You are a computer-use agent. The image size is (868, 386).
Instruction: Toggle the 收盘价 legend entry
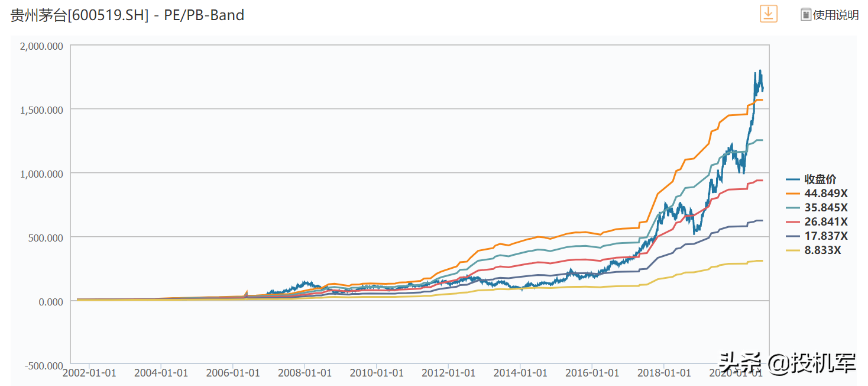point(811,179)
